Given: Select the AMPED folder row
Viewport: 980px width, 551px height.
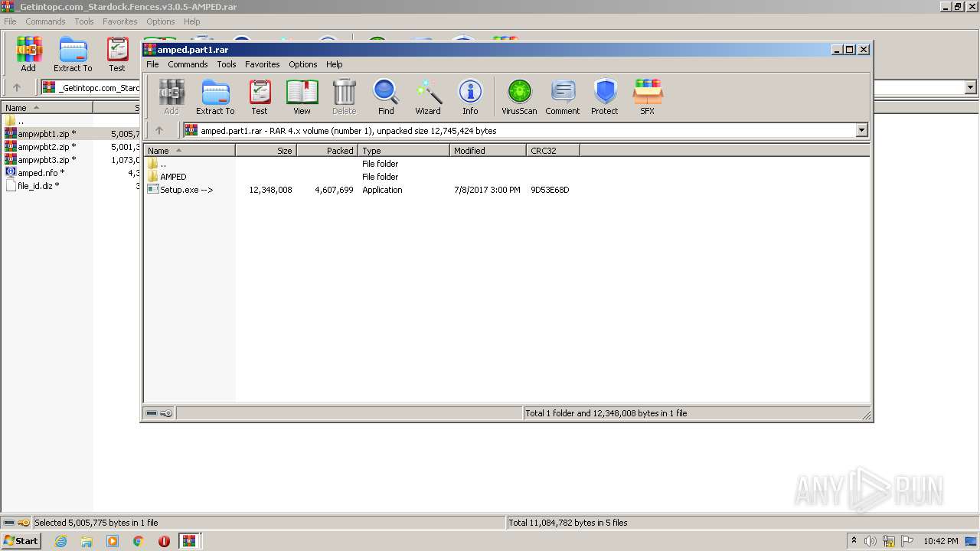Looking at the screenshot, I should [507, 177].
